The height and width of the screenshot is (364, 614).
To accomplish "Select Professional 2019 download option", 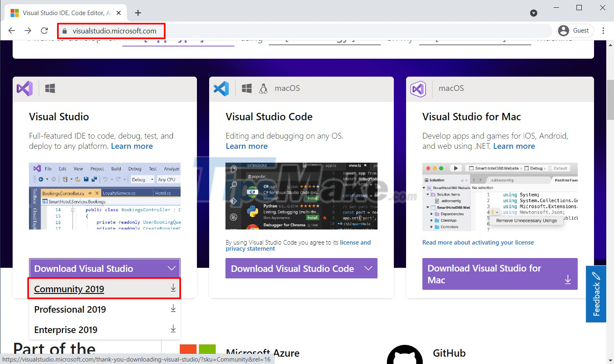I will point(105,309).
